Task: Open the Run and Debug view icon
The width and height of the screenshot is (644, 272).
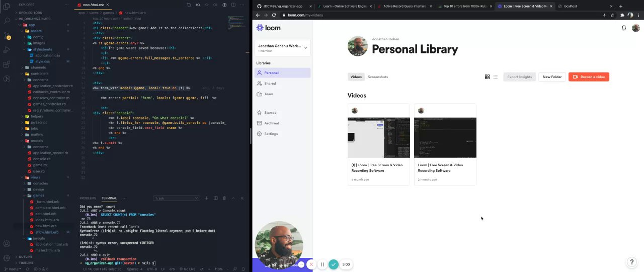Action: point(7,50)
